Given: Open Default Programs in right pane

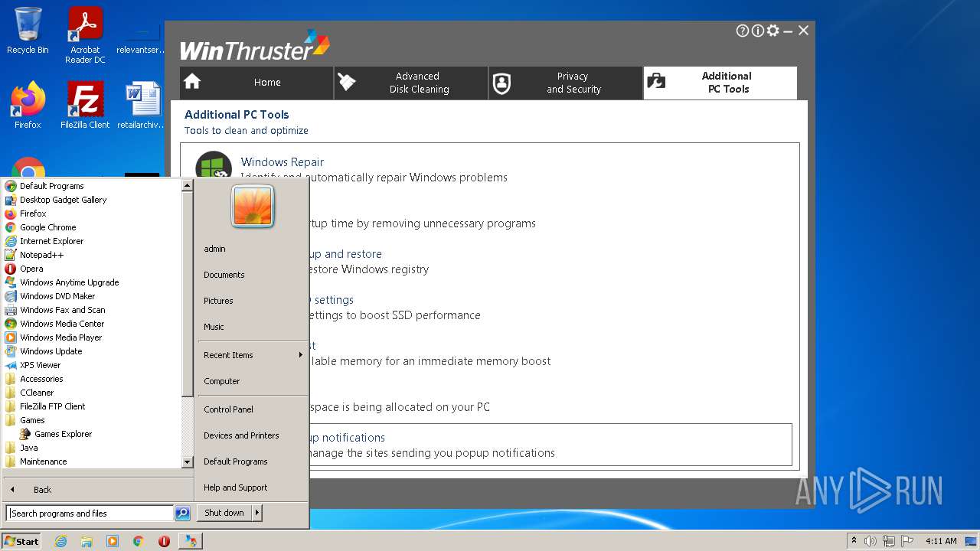Looking at the screenshot, I should tap(235, 461).
